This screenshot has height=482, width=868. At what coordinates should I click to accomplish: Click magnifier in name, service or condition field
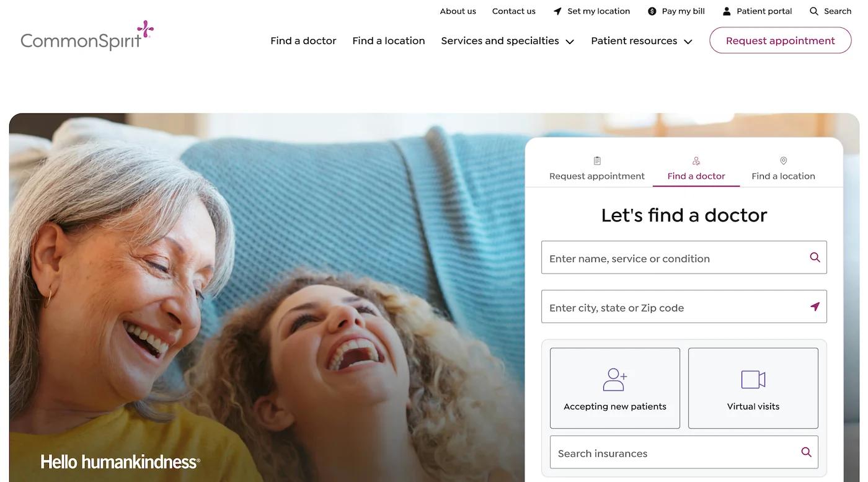(815, 257)
